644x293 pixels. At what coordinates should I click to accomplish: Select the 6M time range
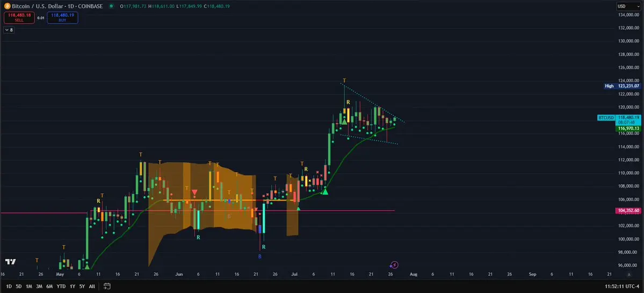(x=49, y=286)
